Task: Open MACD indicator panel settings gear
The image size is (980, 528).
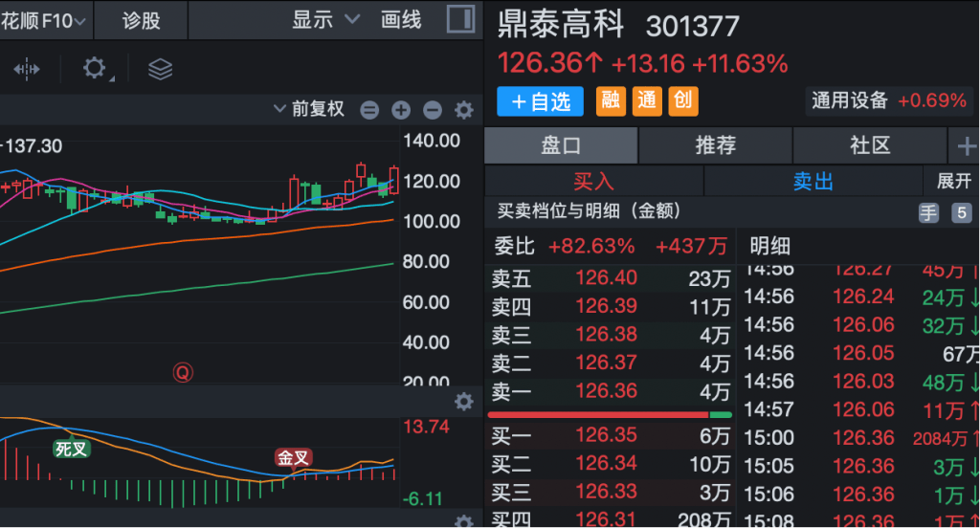Action: pyautogui.click(x=464, y=402)
